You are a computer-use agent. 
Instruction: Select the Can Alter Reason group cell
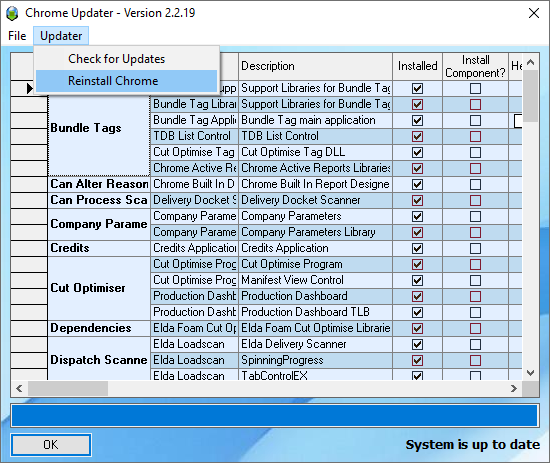click(x=99, y=184)
